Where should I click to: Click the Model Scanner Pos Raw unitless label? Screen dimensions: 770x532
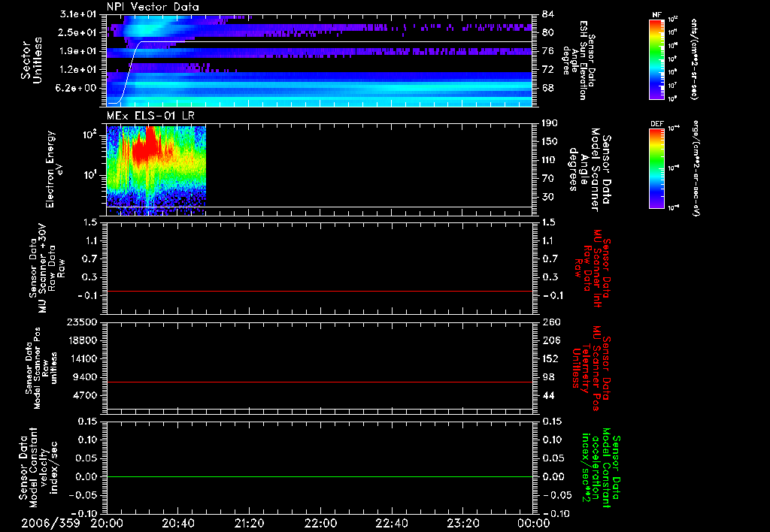41,368
